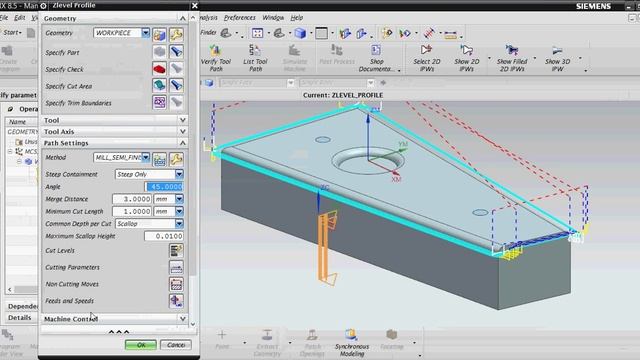Open the Steep Containment dropdown
The image size is (640, 360).
click(x=179, y=174)
